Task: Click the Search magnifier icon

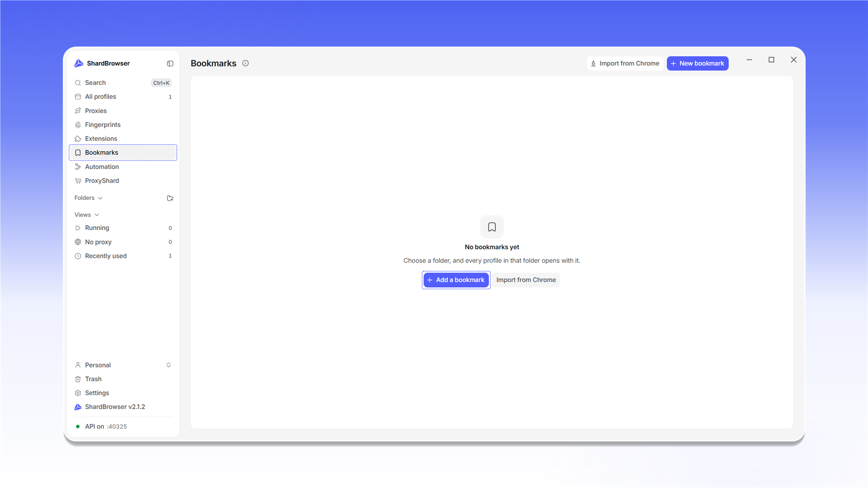Action: 78,83
